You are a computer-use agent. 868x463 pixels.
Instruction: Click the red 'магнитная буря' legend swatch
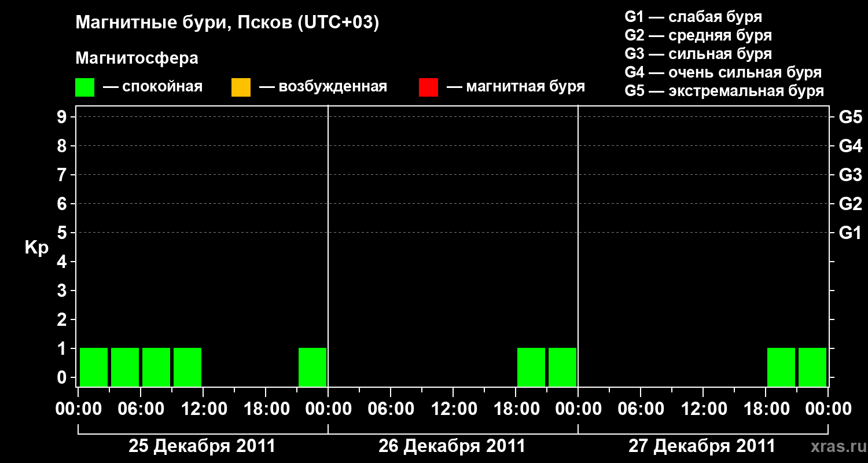click(x=428, y=87)
